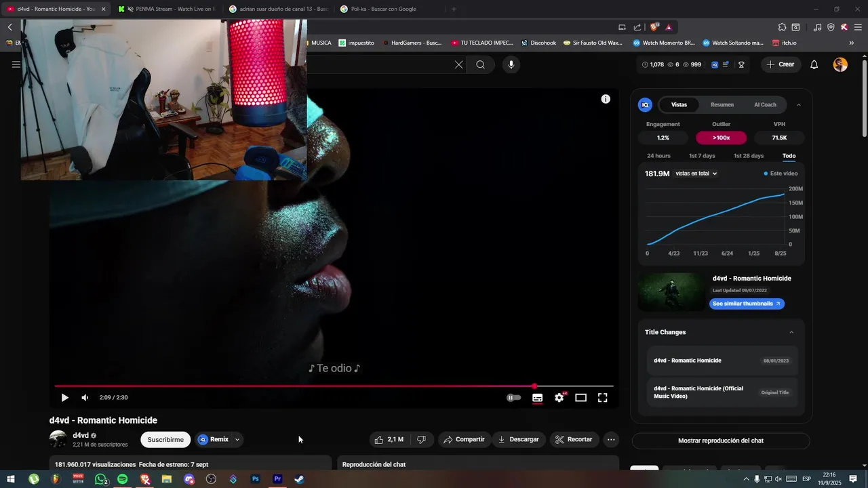Open a new browser tab
Viewport: 868px width, 488px height.
pos(454,9)
